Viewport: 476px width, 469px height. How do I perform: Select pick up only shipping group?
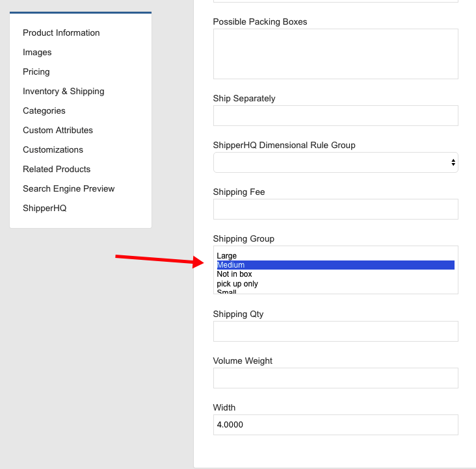point(237,284)
